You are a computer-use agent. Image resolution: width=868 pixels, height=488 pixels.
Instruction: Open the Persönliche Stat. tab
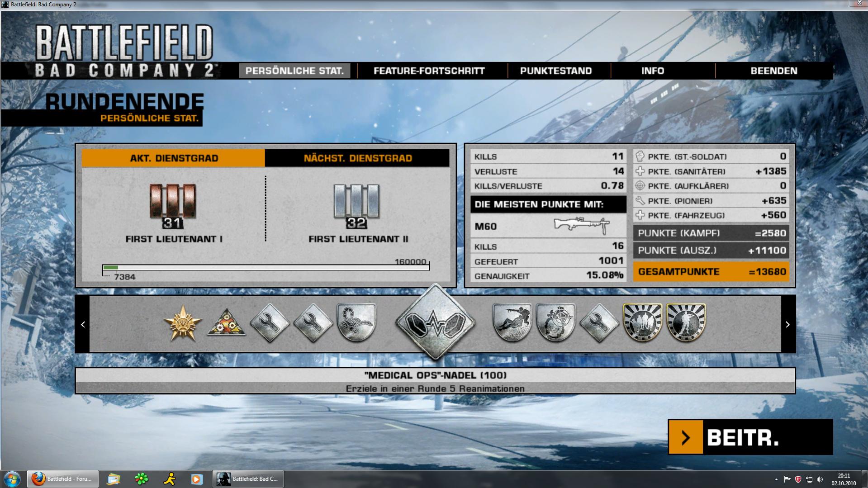[294, 71]
